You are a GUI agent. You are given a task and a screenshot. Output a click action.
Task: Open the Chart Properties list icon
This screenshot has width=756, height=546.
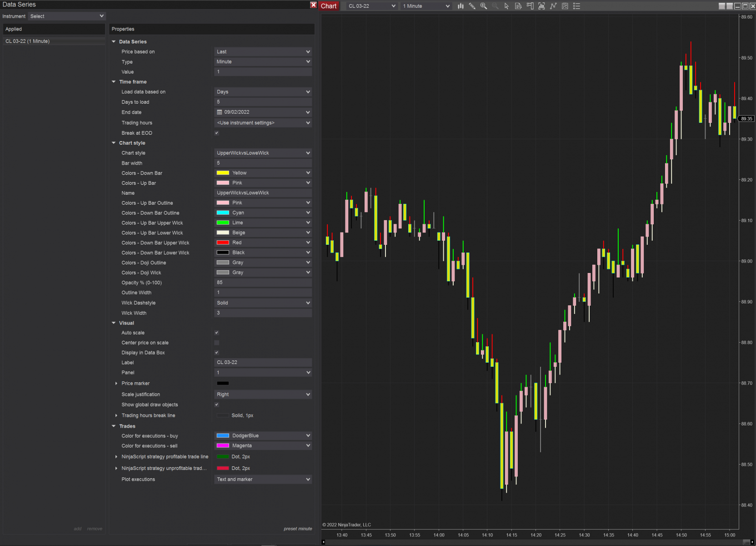point(576,6)
